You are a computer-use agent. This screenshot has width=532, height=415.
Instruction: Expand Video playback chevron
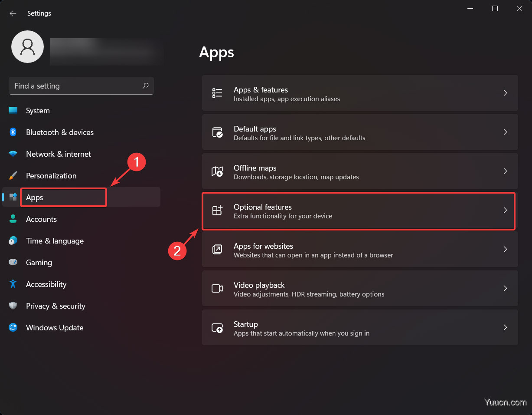(505, 288)
